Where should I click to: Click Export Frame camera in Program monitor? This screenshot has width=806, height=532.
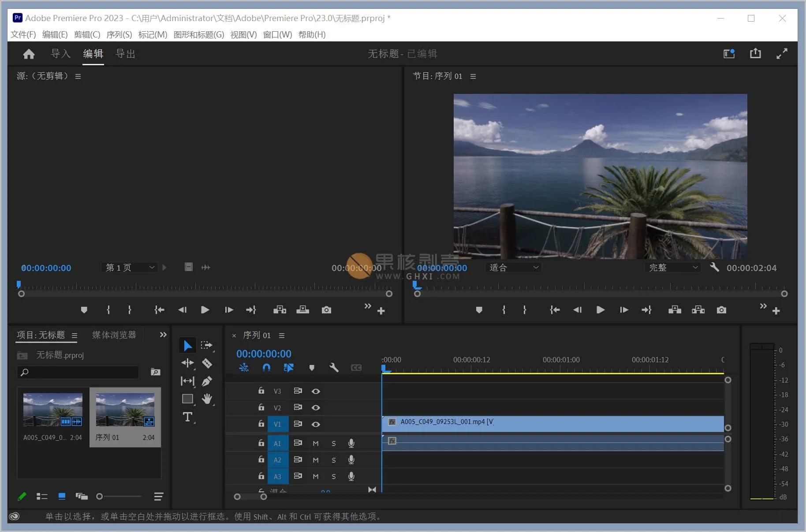pyautogui.click(x=721, y=310)
